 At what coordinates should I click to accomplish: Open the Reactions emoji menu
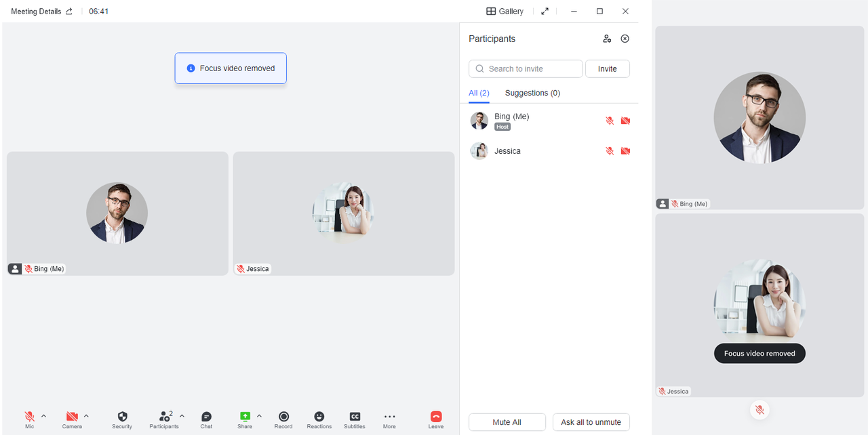click(319, 417)
